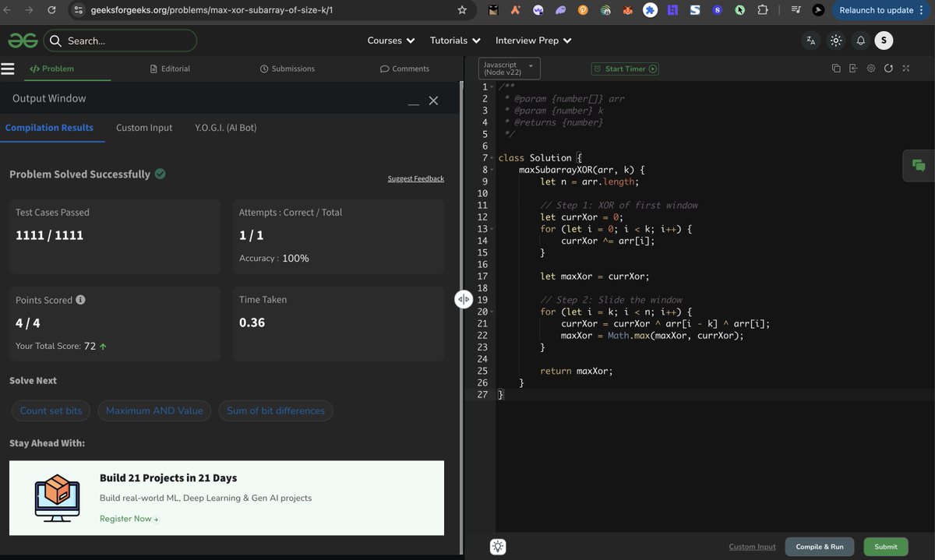This screenshot has width=935, height=560.
Task: Click the lightbulb hint icon
Action: [x=499, y=547]
